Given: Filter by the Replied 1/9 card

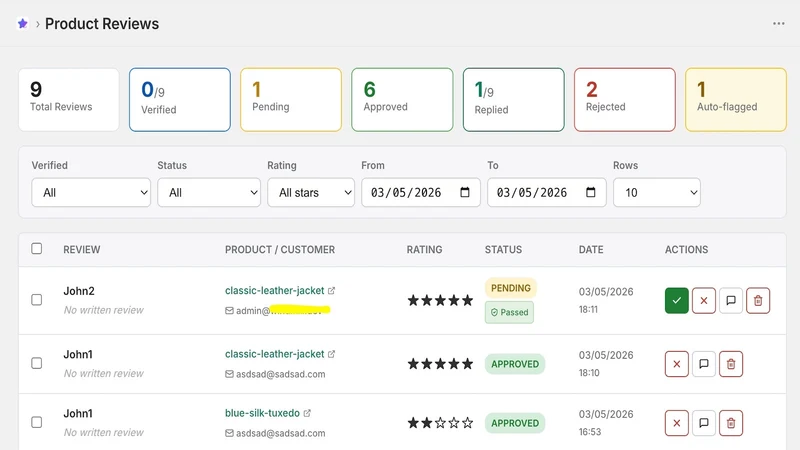Looking at the screenshot, I should point(513,99).
